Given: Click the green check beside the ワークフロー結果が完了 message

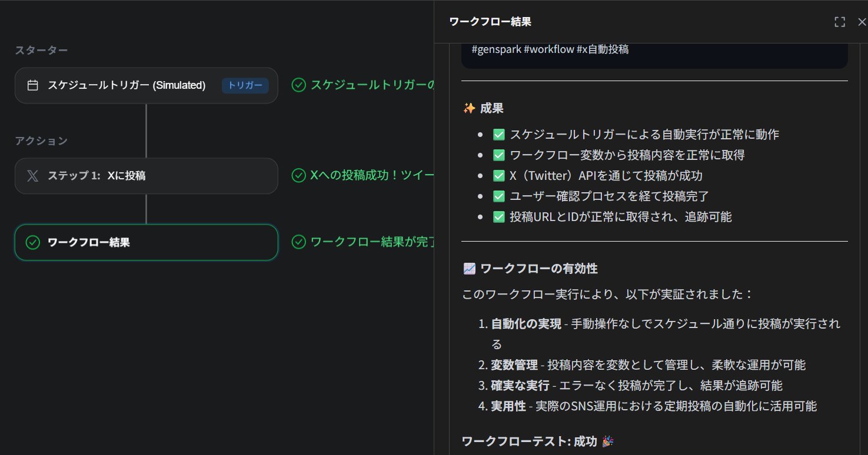Looking at the screenshot, I should pyautogui.click(x=299, y=242).
